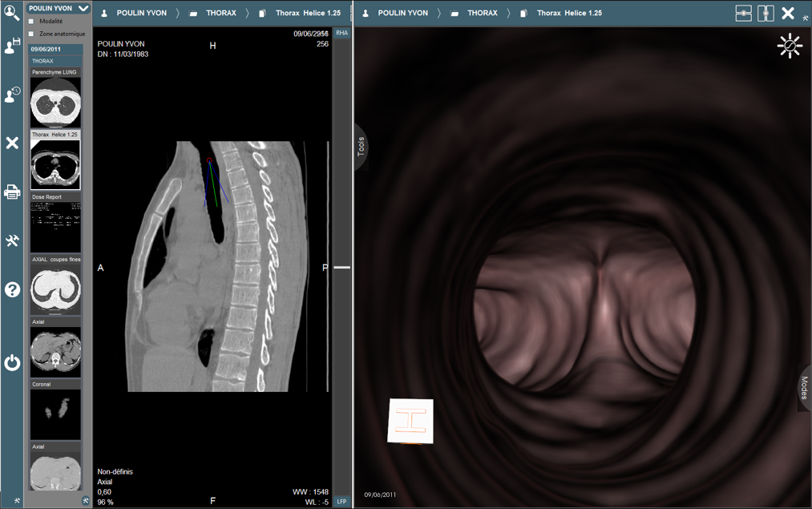812x509 pixels.
Task: Click the 09/06/2011 date in 3D view
Action: pos(380,495)
